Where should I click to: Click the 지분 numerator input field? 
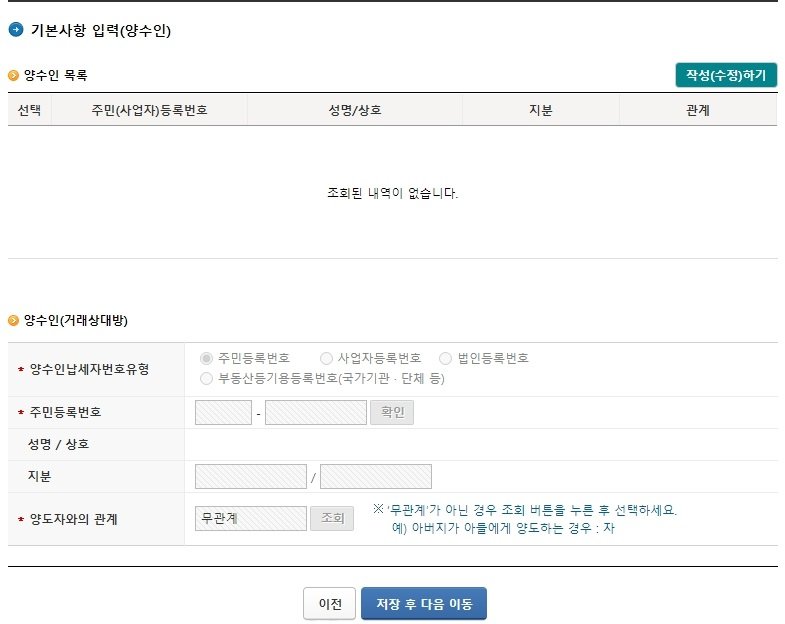point(251,477)
